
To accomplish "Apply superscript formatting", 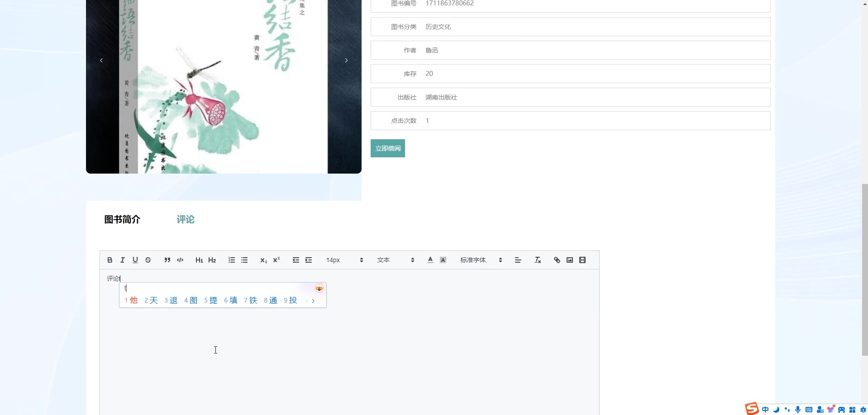I will (x=276, y=260).
